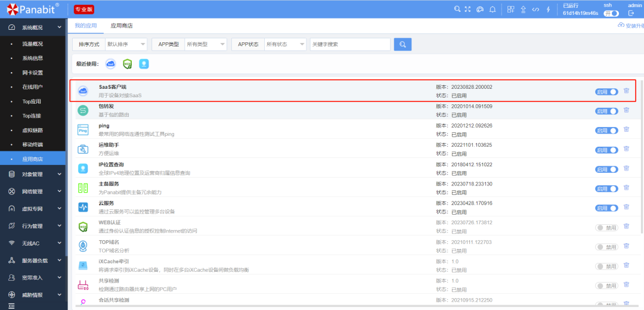The image size is (644, 310).
Task: Open 网卡设置 in sidebar
Action: (33, 73)
